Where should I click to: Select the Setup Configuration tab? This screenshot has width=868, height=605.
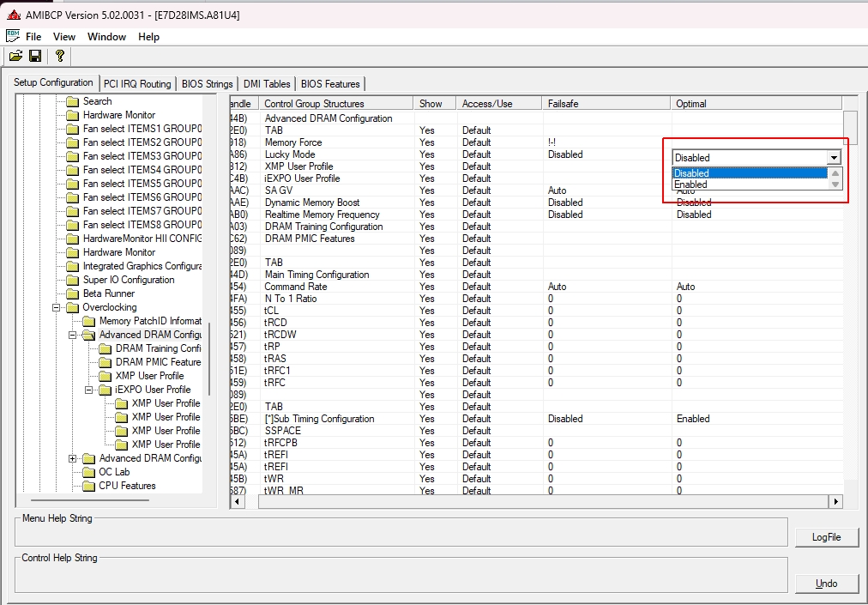pyautogui.click(x=53, y=82)
